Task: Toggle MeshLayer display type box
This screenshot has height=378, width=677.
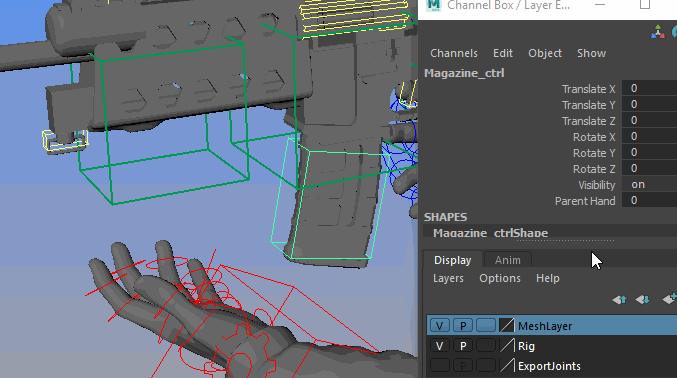Action: pyautogui.click(x=486, y=325)
